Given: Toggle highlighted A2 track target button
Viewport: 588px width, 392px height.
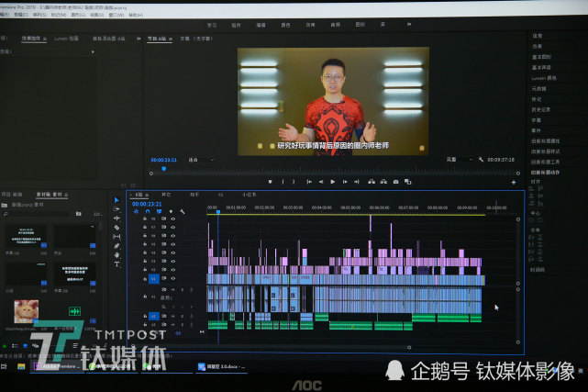Looking at the screenshot, I should (154, 316).
